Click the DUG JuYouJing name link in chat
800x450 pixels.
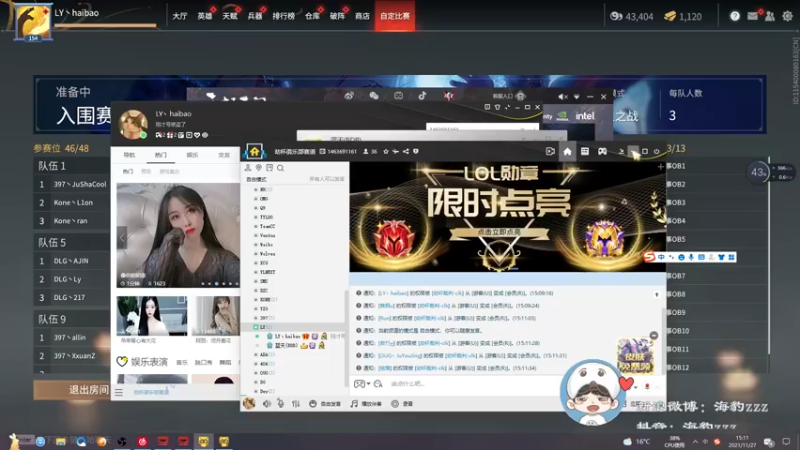pyautogui.click(x=399, y=356)
